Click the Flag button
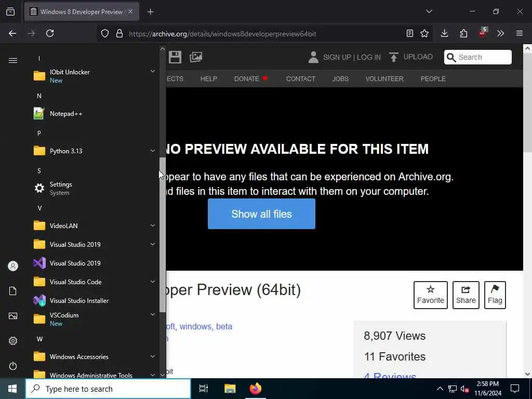Screen dimensions: 532x399 click(495, 295)
